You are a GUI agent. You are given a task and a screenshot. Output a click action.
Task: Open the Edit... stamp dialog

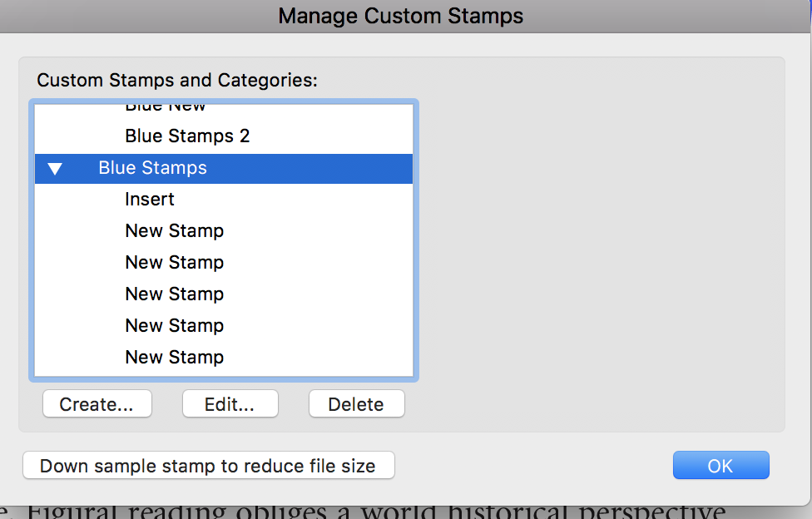click(230, 404)
